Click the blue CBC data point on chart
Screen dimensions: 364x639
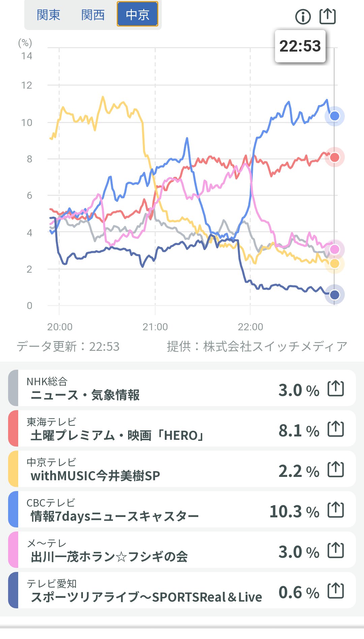[x=334, y=116]
